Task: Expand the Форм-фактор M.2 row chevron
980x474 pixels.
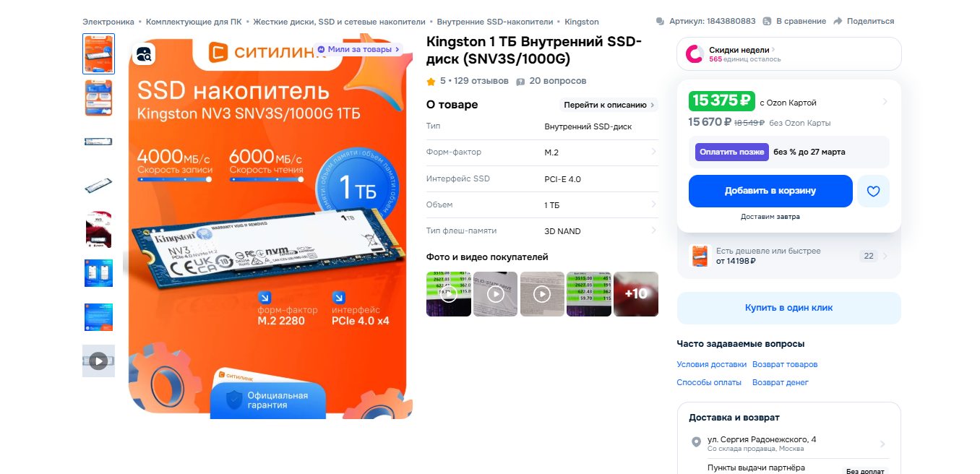Action: pyautogui.click(x=653, y=152)
